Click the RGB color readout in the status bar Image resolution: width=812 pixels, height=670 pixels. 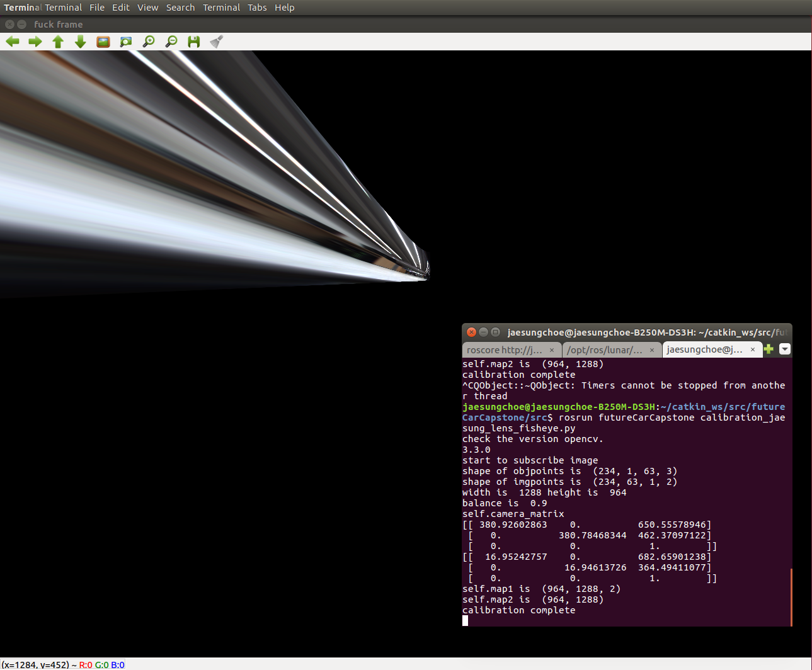[x=101, y=664]
